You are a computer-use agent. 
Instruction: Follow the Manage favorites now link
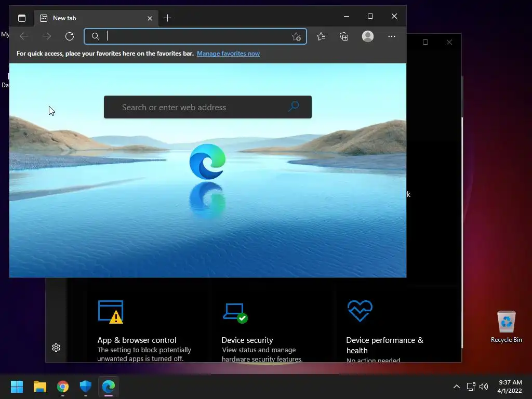click(229, 54)
